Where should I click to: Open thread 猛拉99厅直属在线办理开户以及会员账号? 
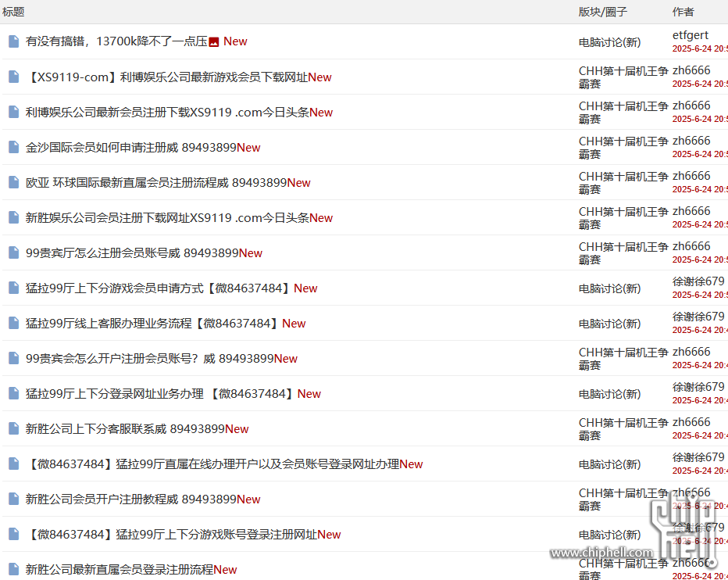coord(212,464)
